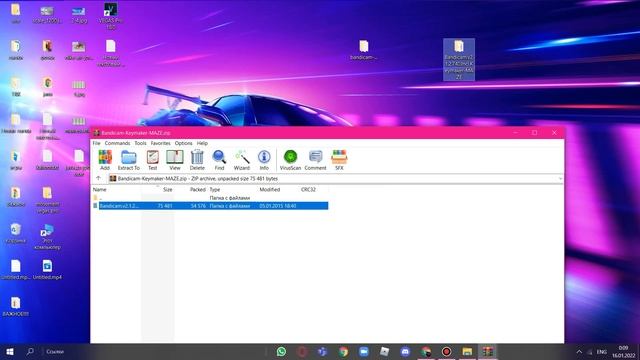This screenshot has height=360, width=640.
Task: Open the Help menu
Action: click(202, 143)
